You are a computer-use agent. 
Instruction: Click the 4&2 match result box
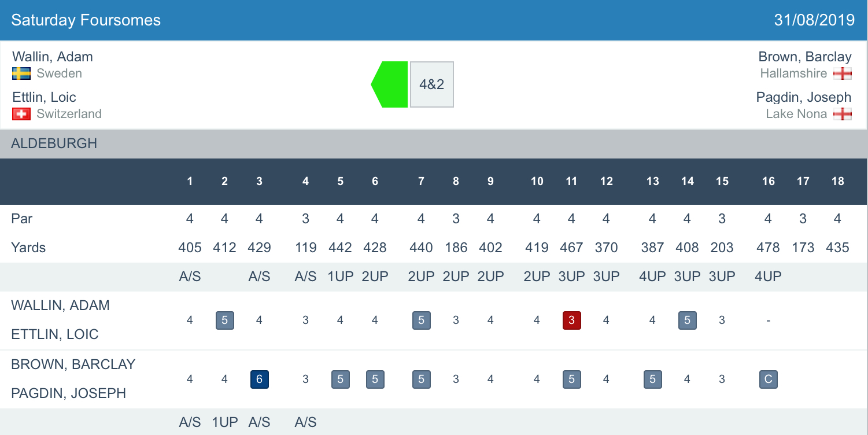pos(431,84)
